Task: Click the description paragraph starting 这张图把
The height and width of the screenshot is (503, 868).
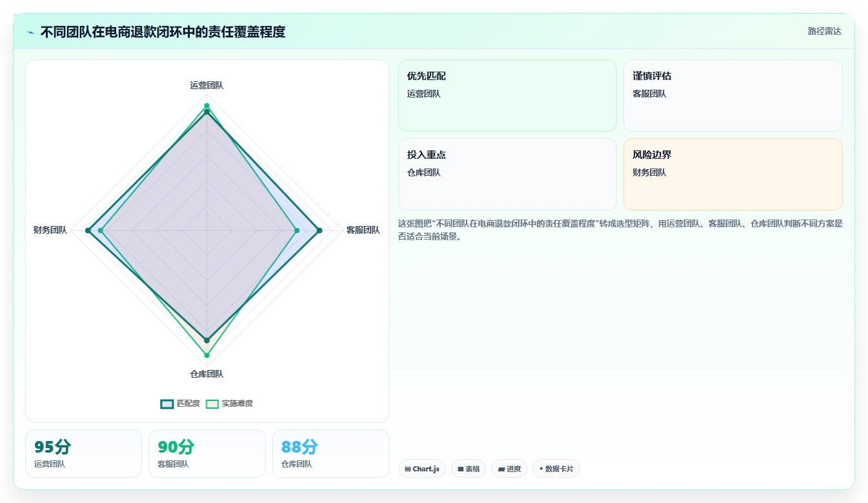Action: 620,230
